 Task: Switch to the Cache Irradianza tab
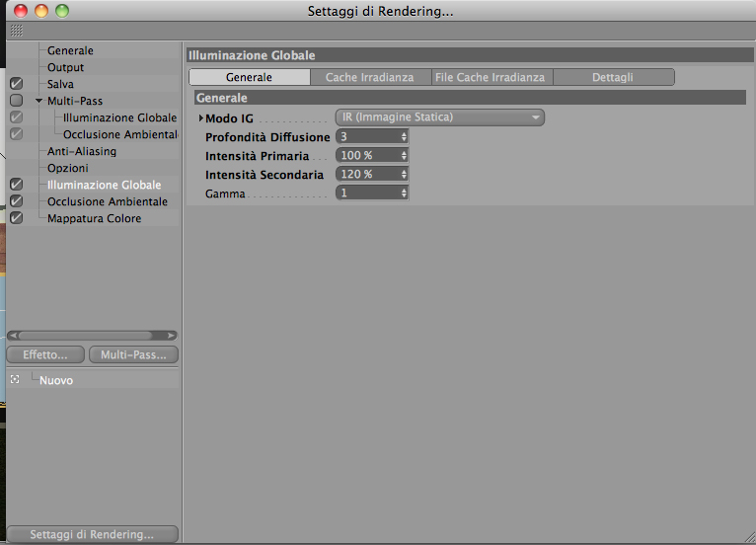370,77
